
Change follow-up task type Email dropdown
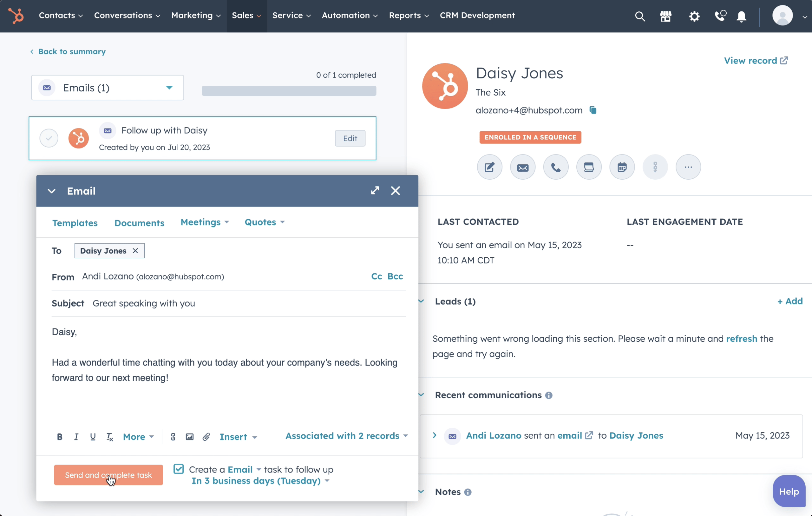pos(244,469)
